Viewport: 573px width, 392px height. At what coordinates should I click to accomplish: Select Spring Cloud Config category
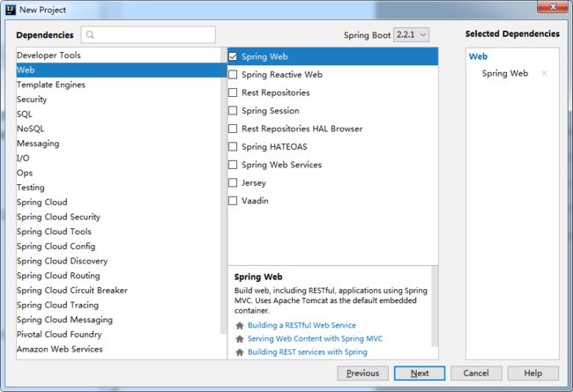click(118, 247)
